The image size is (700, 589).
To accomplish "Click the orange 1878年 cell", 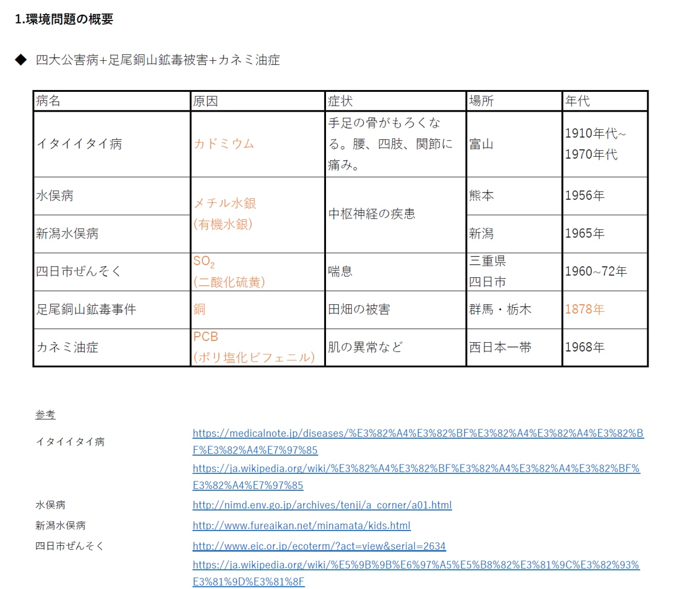I will pos(605,309).
